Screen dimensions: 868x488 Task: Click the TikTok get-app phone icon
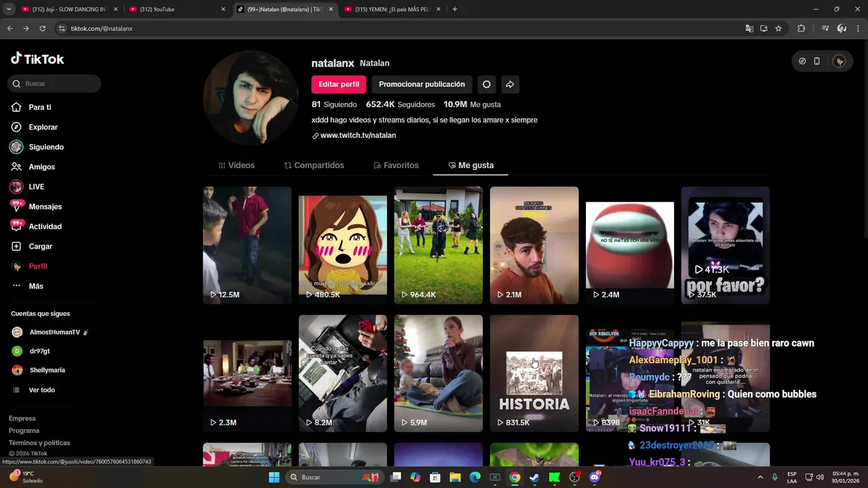[817, 61]
